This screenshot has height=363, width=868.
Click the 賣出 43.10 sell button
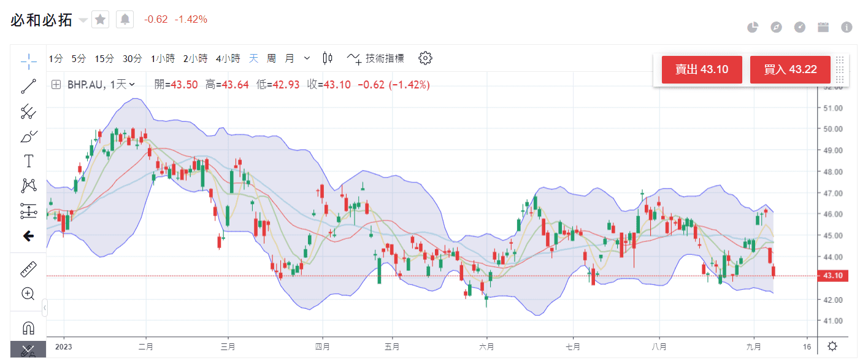coord(702,69)
